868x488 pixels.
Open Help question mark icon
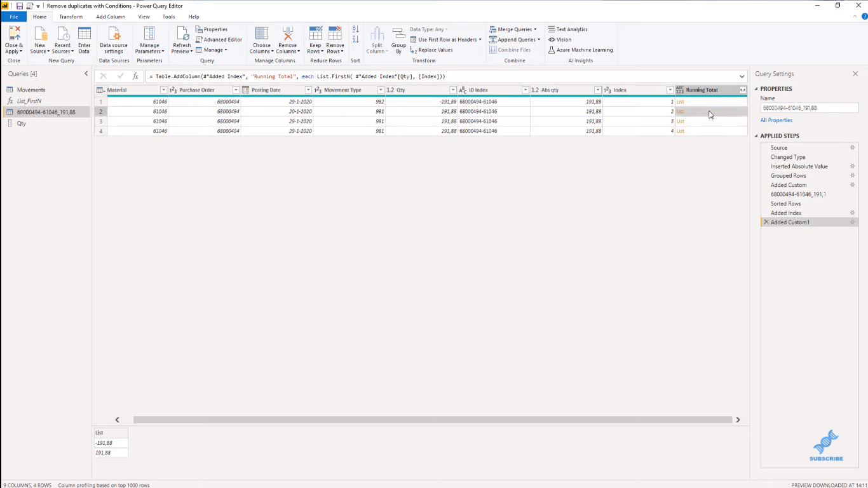pyautogui.click(x=864, y=17)
